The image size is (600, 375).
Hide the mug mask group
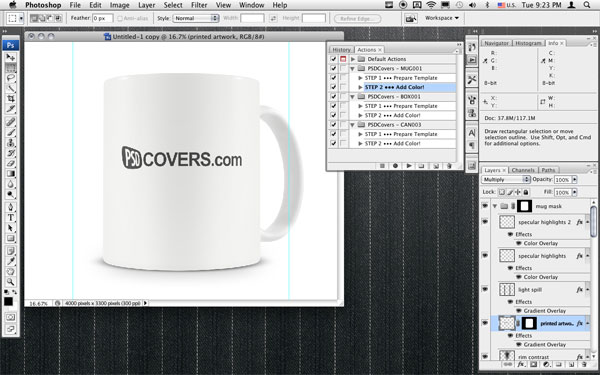pos(485,206)
